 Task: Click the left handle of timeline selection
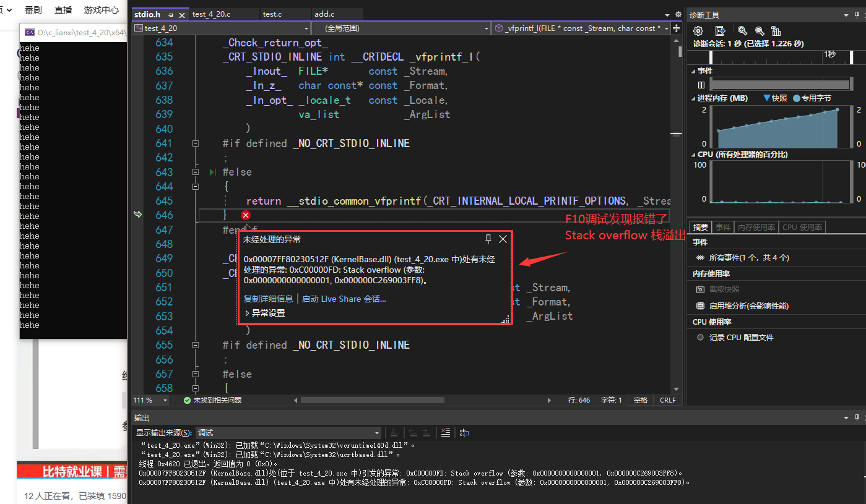(711, 57)
